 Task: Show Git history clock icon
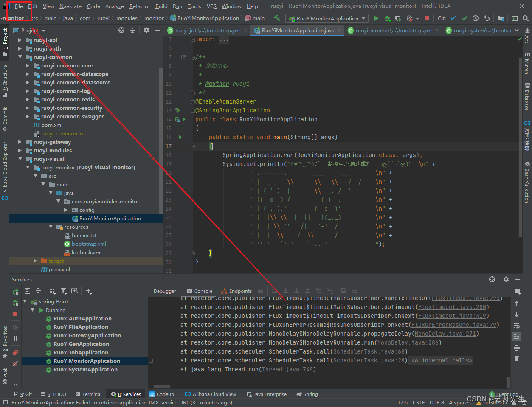476,18
